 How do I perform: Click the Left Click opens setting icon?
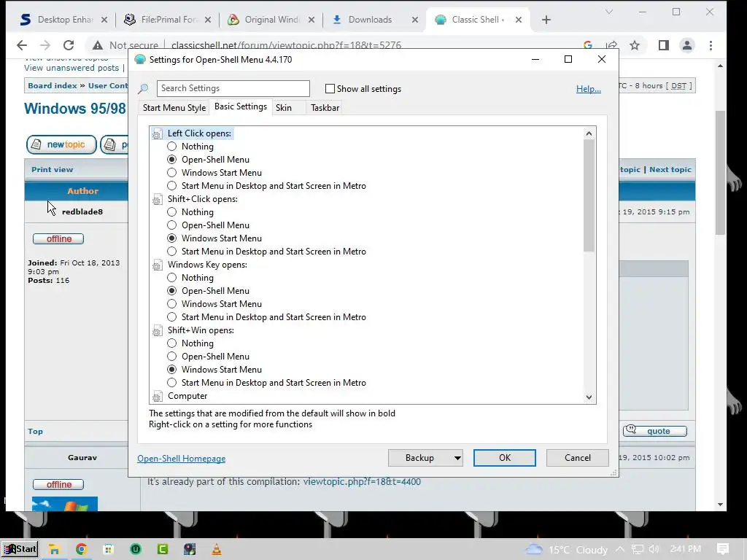click(x=158, y=134)
